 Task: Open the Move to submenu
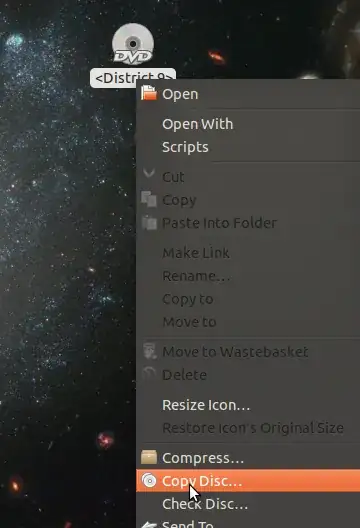point(248,322)
